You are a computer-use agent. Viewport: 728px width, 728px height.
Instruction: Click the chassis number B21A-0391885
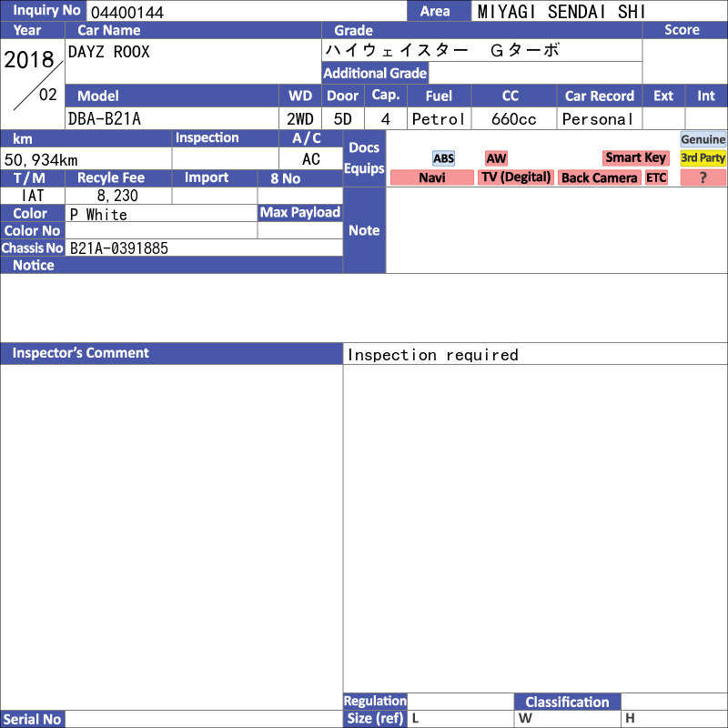point(119,248)
